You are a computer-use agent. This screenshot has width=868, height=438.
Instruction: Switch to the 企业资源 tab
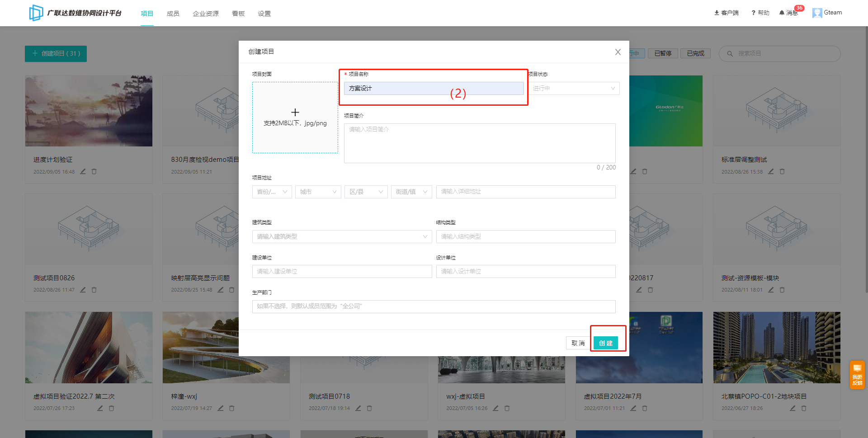click(206, 14)
